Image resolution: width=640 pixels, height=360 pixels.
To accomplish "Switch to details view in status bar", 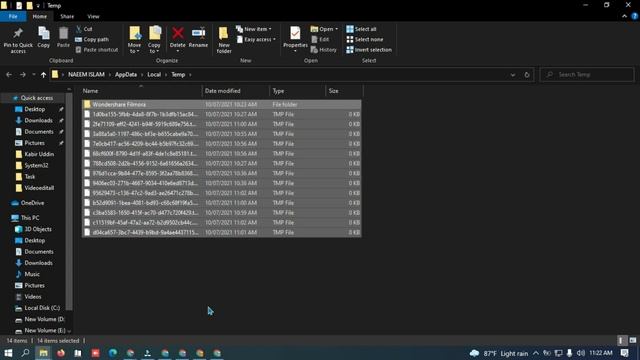I will pyautogui.click(x=621, y=340).
